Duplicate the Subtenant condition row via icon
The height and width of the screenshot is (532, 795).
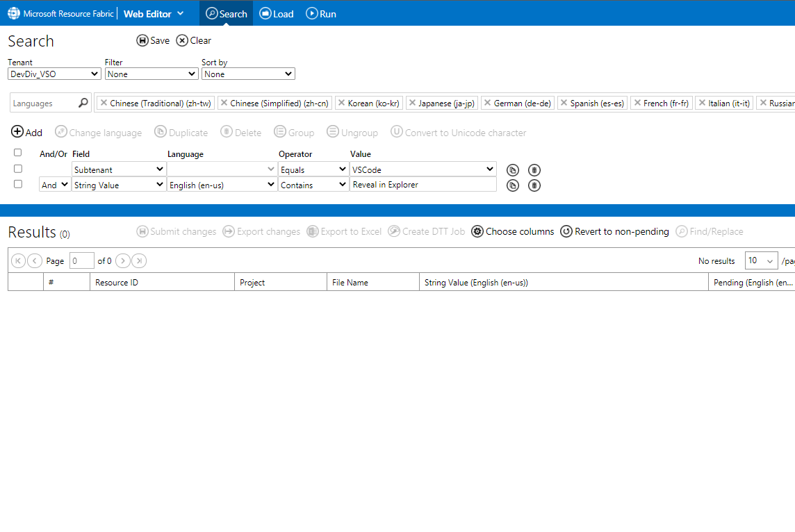pos(513,170)
